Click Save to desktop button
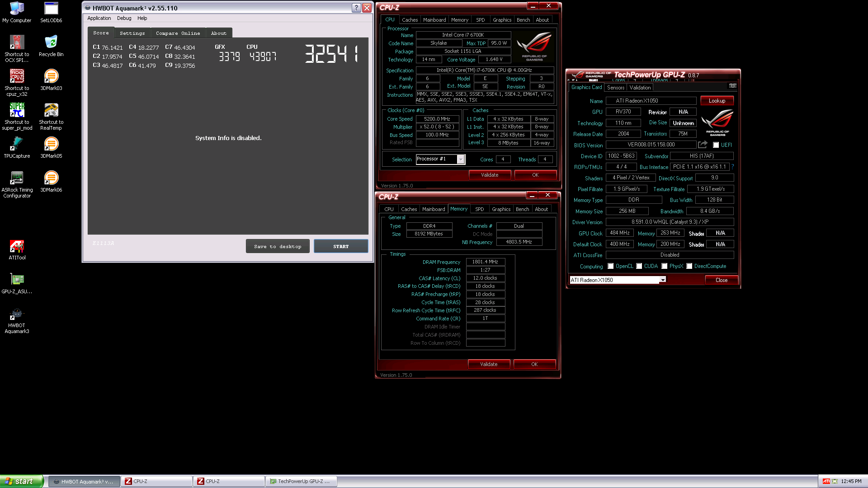The width and height of the screenshot is (868, 488). [x=278, y=246]
